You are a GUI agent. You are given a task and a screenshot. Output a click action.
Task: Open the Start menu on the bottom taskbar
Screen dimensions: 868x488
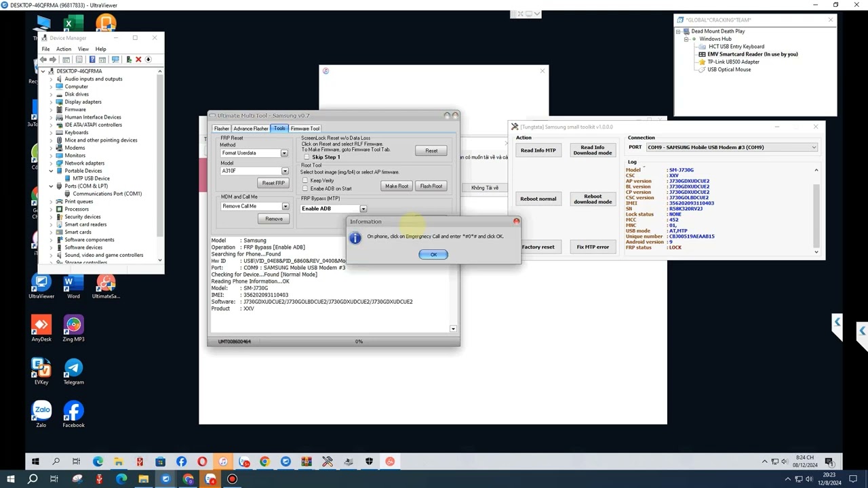10,479
